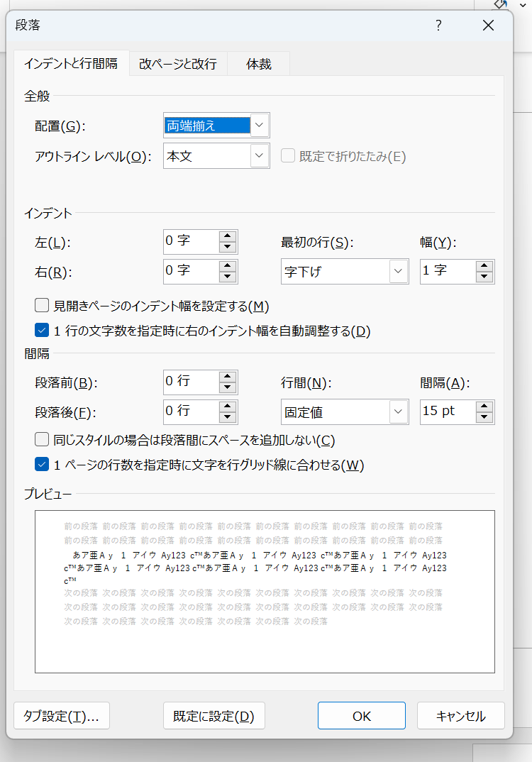532x762 pixels.
Task: Open the 配置 alignment dropdown
Action: (260, 126)
